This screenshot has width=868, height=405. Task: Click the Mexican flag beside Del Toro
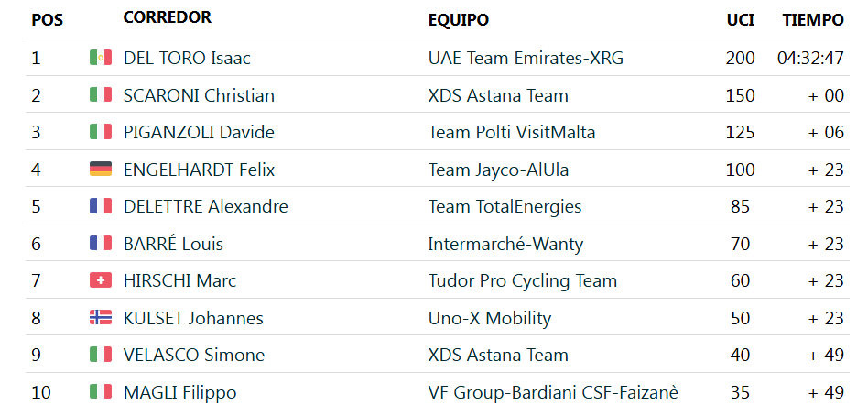click(101, 57)
